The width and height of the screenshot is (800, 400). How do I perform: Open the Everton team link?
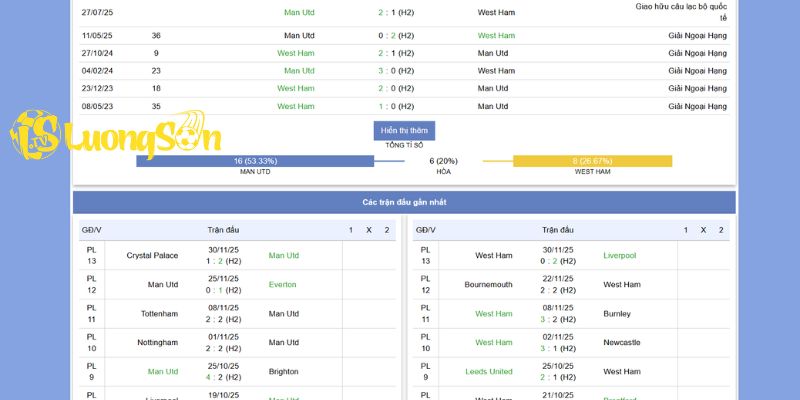pyautogui.click(x=283, y=284)
